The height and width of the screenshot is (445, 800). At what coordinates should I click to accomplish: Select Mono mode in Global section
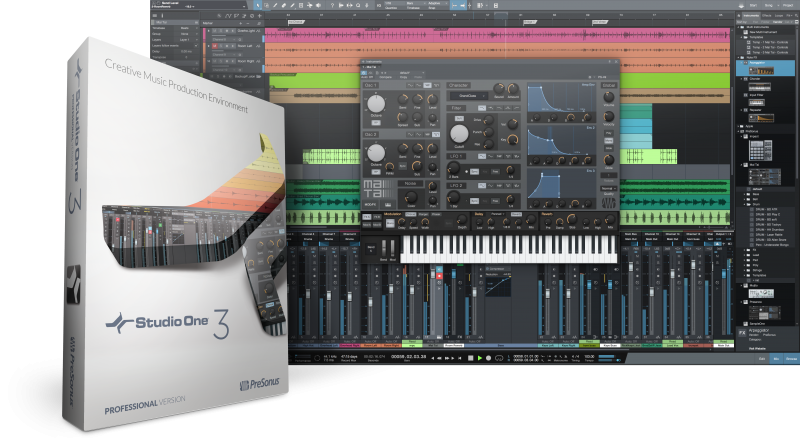click(x=609, y=140)
